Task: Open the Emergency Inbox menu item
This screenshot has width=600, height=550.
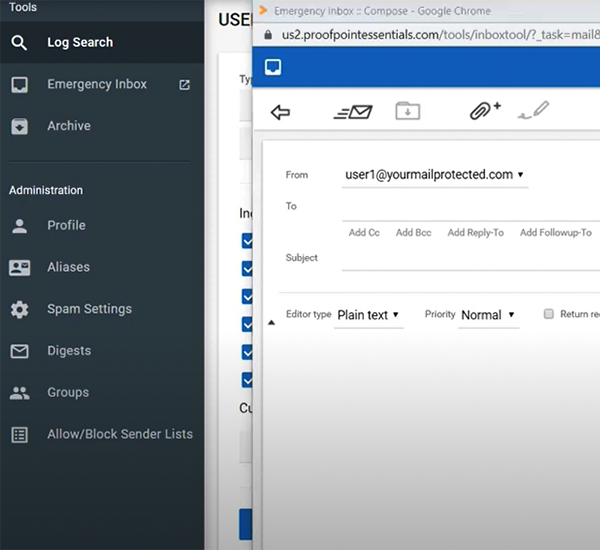Action: click(x=102, y=84)
